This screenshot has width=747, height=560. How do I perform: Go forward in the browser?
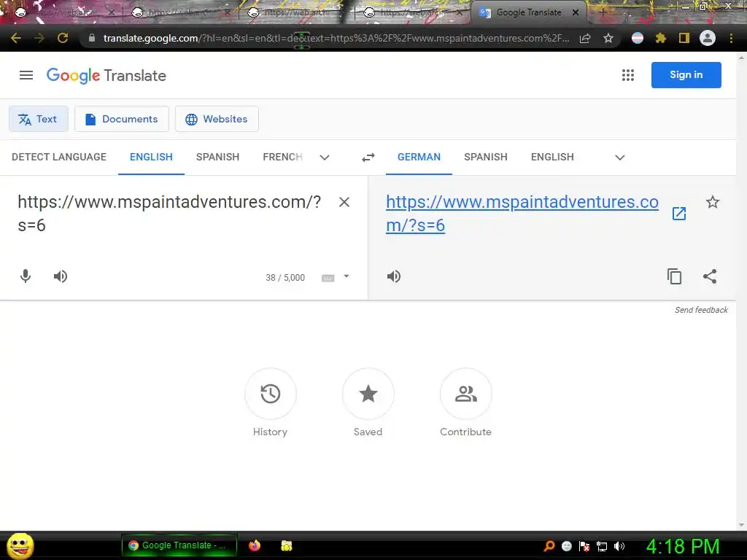[x=39, y=38]
